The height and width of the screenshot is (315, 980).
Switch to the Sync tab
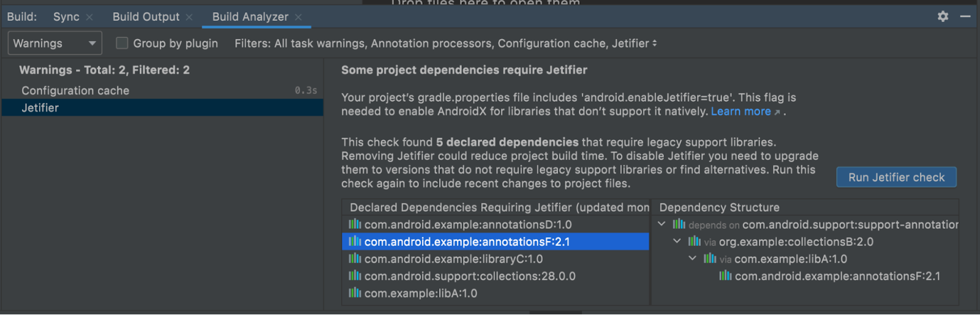[x=66, y=17]
